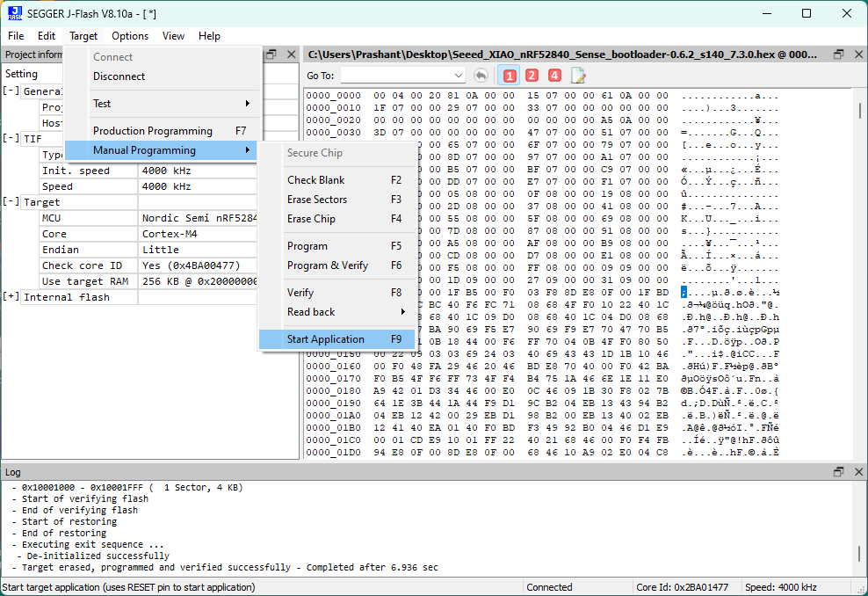Viewport: 868px width, 596px height.
Task: Choose Verify F8 entry
Action: 336,293
